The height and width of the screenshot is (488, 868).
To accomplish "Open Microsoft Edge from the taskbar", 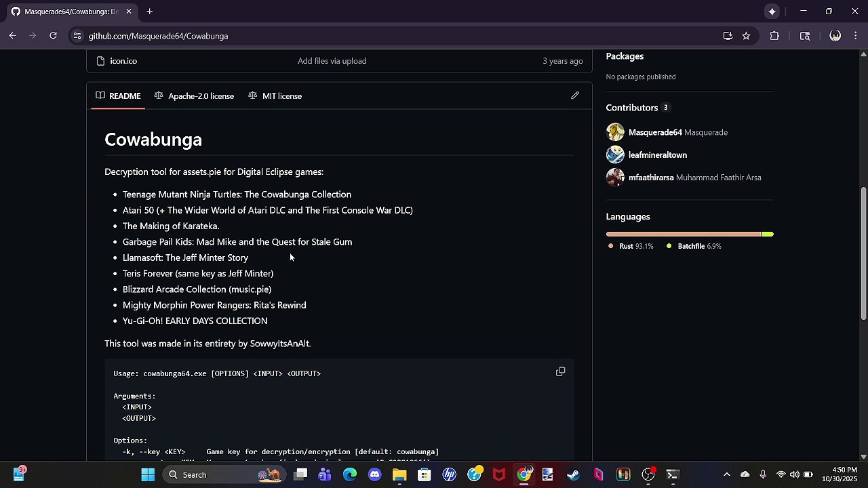I will [350, 474].
